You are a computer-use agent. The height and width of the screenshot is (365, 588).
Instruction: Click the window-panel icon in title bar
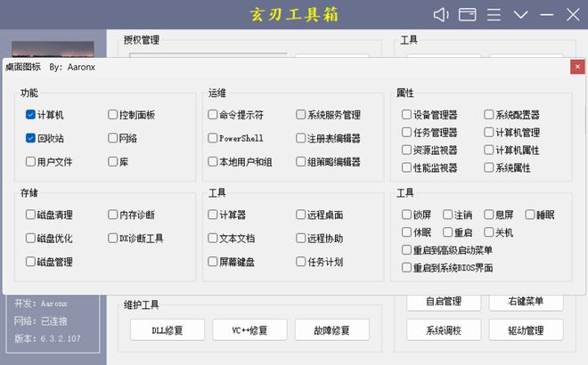(467, 15)
